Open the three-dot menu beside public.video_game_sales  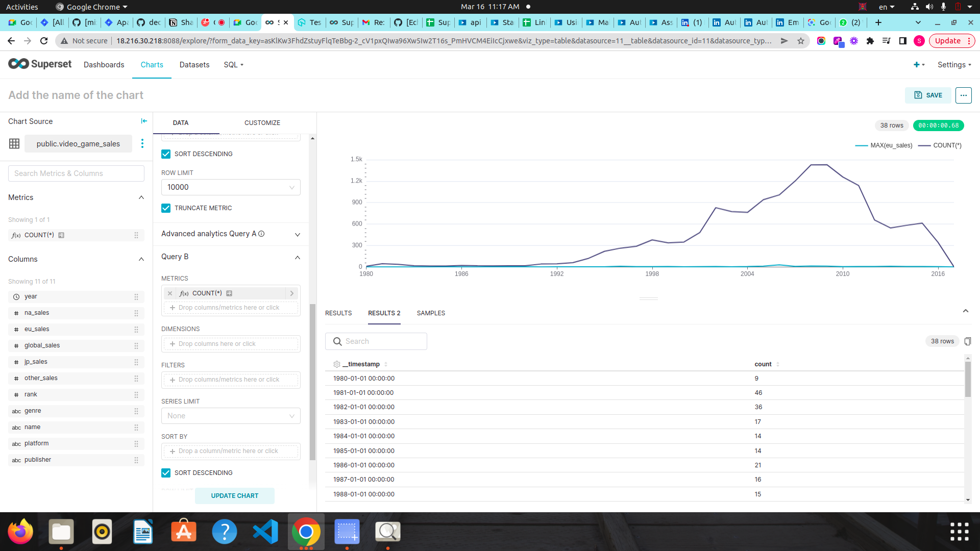[142, 144]
